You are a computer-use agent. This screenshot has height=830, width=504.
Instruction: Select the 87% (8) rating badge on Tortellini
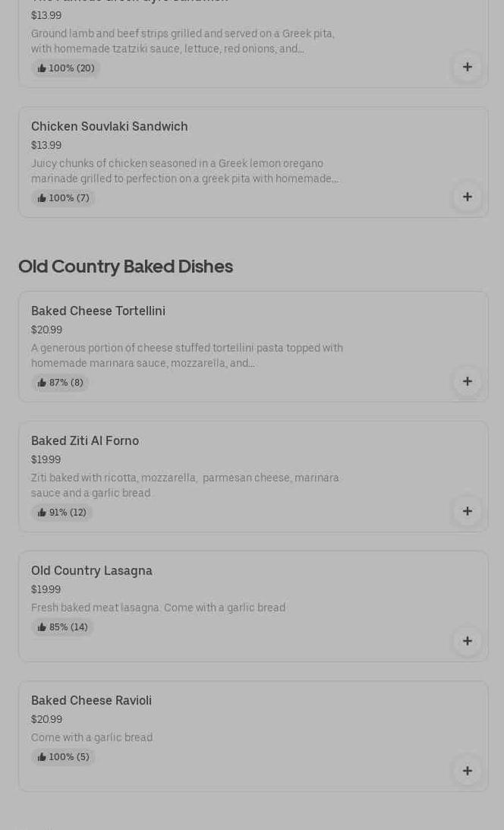tap(61, 383)
